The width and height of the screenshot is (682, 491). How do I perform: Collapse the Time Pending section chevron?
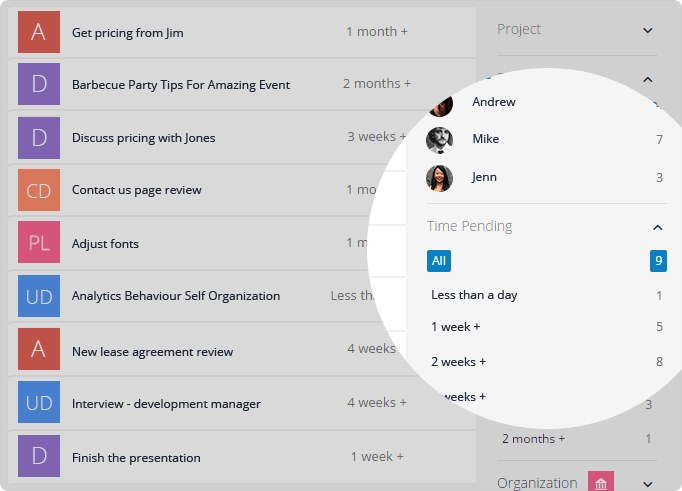coord(658,227)
